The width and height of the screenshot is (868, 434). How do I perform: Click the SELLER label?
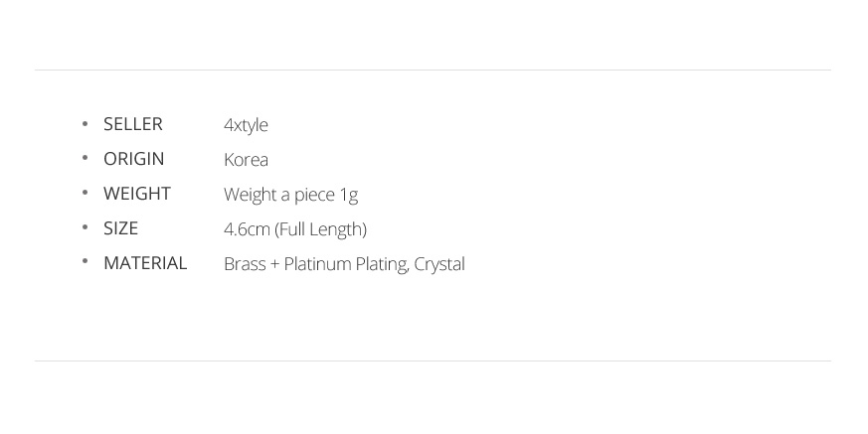point(132,124)
